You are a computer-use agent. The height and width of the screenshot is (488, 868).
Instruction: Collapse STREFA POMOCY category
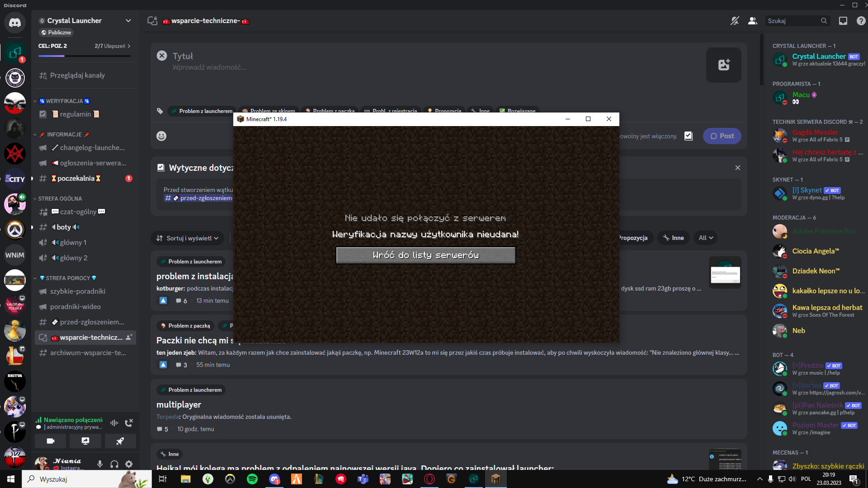(68, 278)
